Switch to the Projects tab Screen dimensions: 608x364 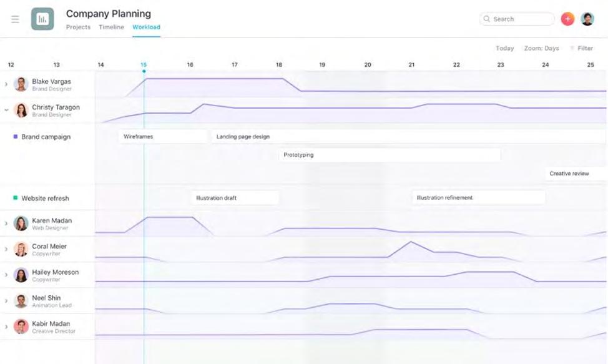tap(78, 27)
